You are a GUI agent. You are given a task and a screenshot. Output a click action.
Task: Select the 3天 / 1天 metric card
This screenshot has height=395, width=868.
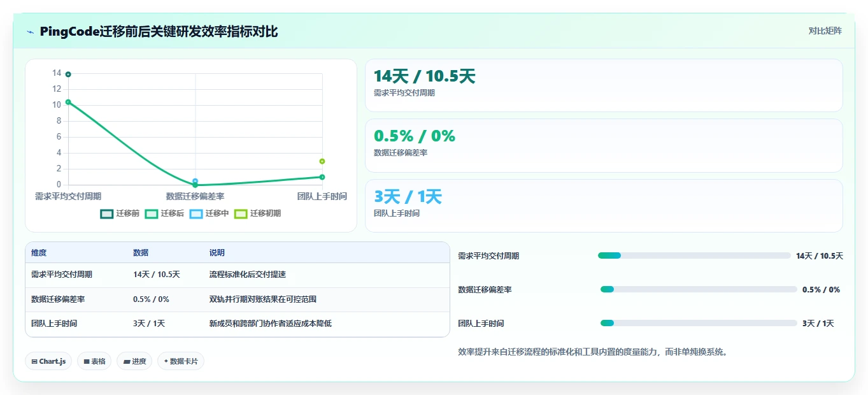604,206
